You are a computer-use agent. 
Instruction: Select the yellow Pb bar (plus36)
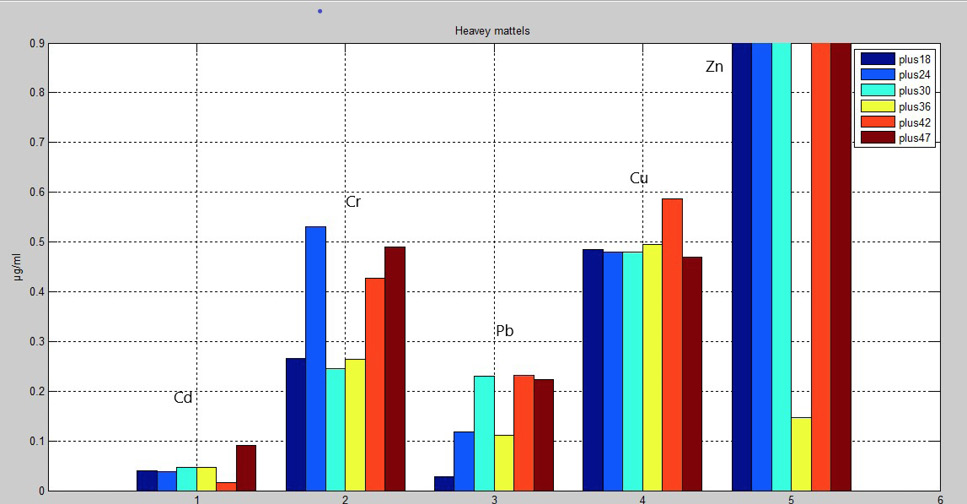point(504,463)
